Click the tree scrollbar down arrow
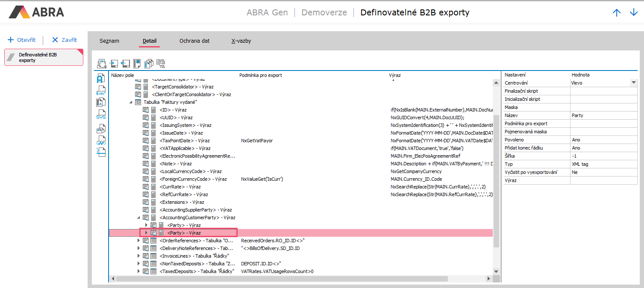 (x=496, y=271)
